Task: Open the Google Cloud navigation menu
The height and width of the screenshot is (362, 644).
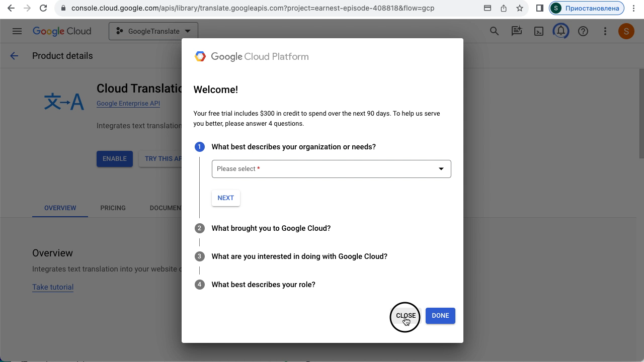Action: pyautogui.click(x=17, y=31)
